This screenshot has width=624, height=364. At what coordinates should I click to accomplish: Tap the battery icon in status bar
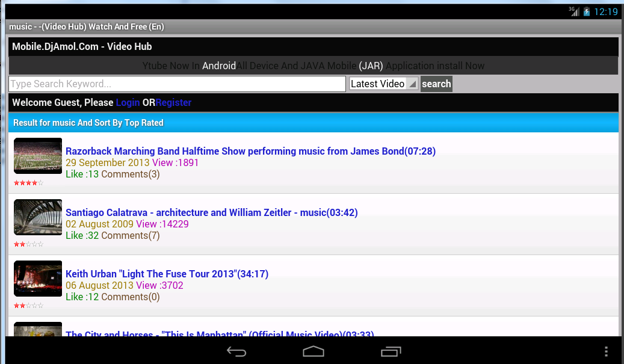tap(587, 11)
